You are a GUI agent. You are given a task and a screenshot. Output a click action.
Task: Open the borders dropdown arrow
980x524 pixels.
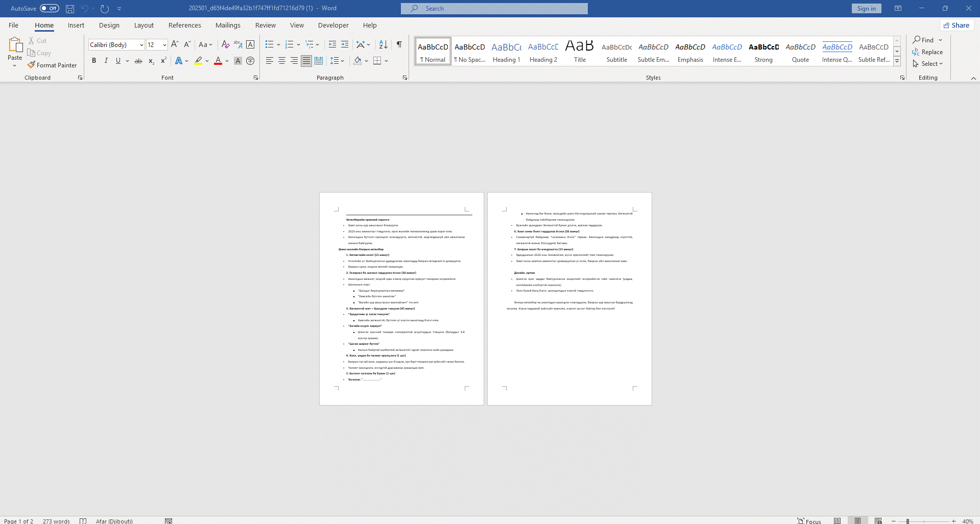tap(387, 61)
